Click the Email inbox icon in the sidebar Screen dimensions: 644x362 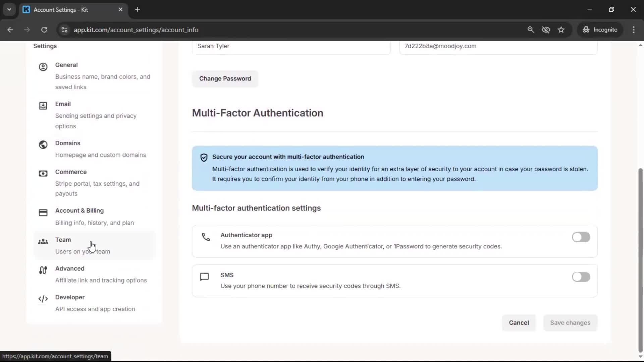coord(43,106)
